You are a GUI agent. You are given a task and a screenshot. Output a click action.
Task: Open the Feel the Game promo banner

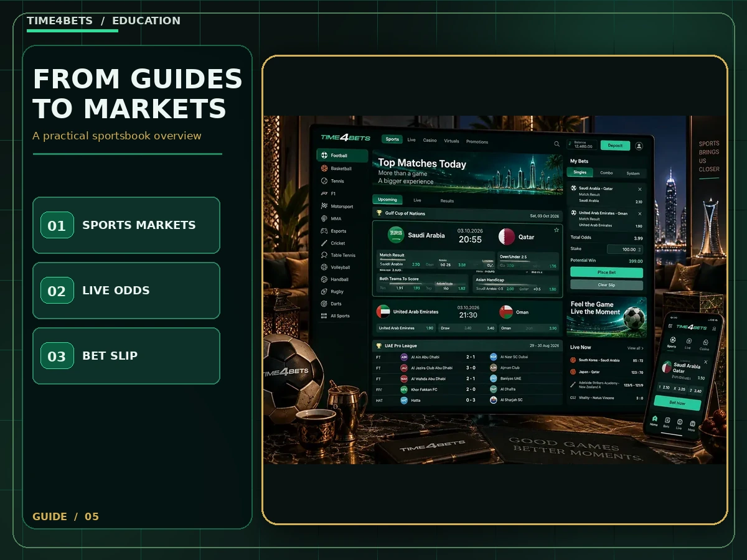coord(606,317)
